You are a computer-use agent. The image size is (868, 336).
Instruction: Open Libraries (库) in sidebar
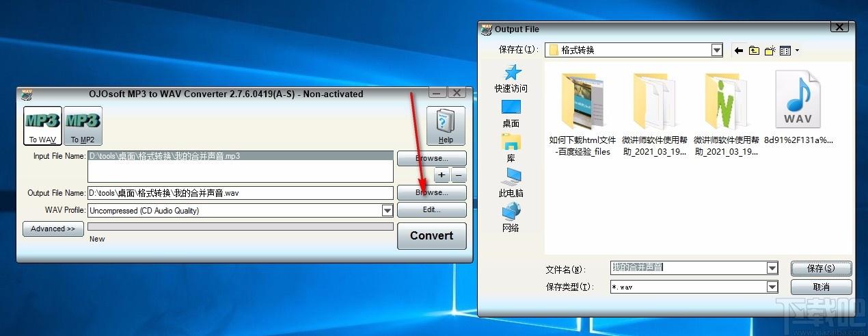pyautogui.click(x=511, y=148)
